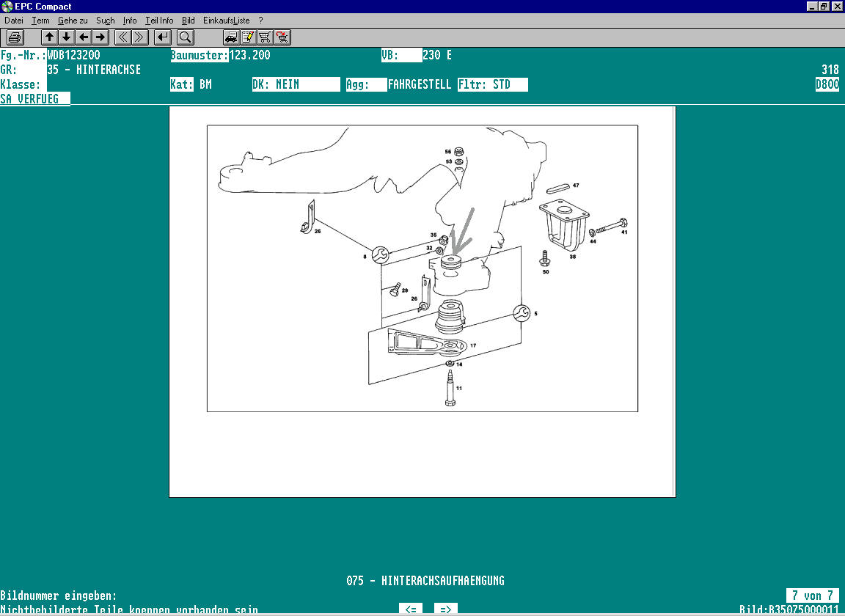The width and height of the screenshot is (845, 616).
Task: Click the SA VERFUEG field
Action: pyautogui.click(x=34, y=98)
